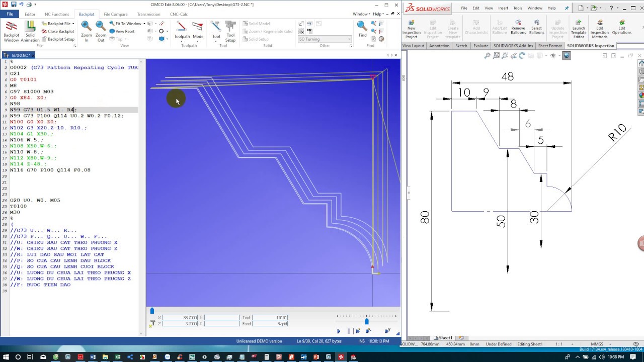
Task: Click the fast-forward to end backplot button
Action: [x=387, y=331]
